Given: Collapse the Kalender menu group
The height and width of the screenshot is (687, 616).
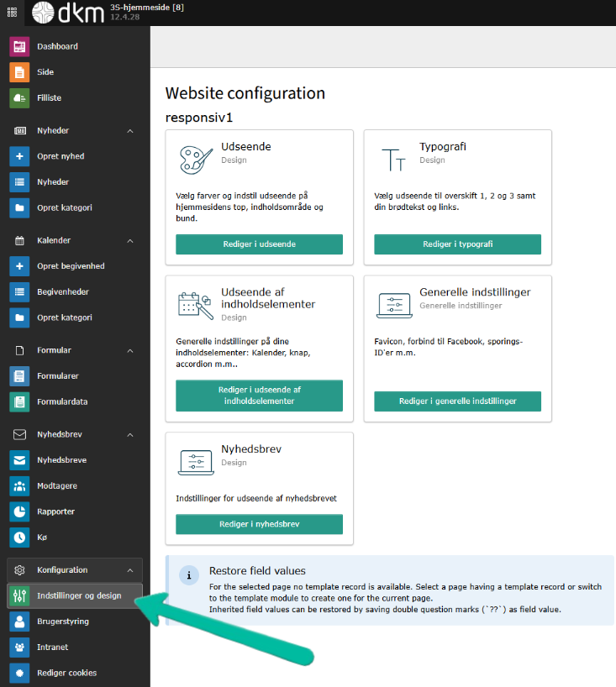Looking at the screenshot, I should pyautogui.click(x=130, y=241).
